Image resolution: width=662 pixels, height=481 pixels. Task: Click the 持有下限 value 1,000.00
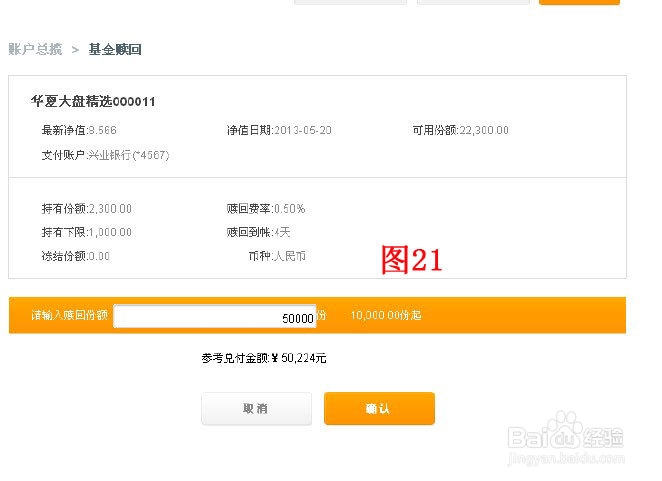coord(110,232)
